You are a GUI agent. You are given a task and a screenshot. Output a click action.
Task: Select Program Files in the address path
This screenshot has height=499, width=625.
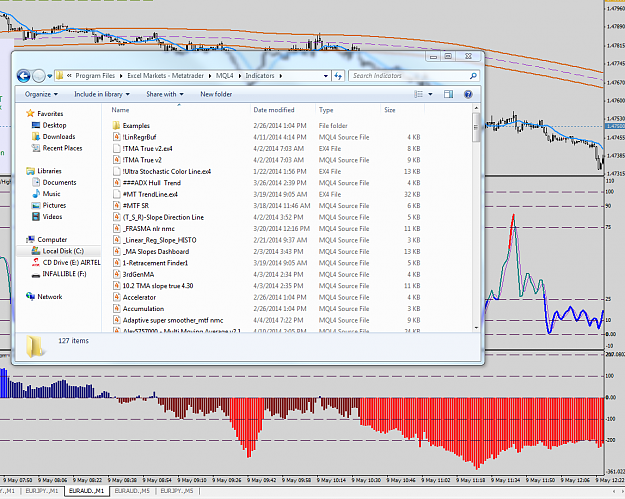[x=95, y=76]
